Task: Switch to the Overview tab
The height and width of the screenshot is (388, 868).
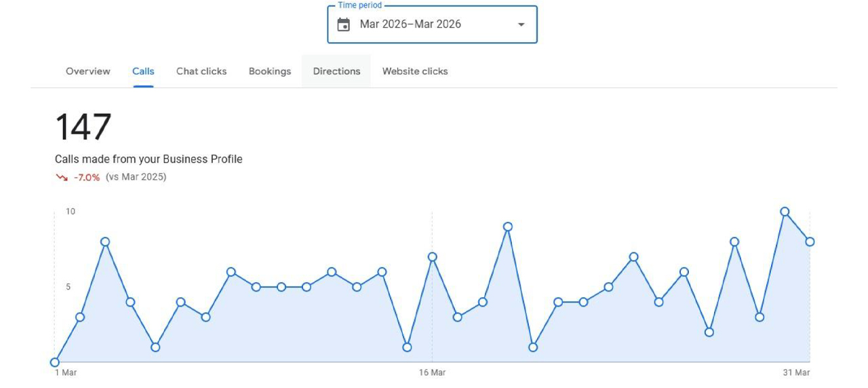Action: click(88, 71)
